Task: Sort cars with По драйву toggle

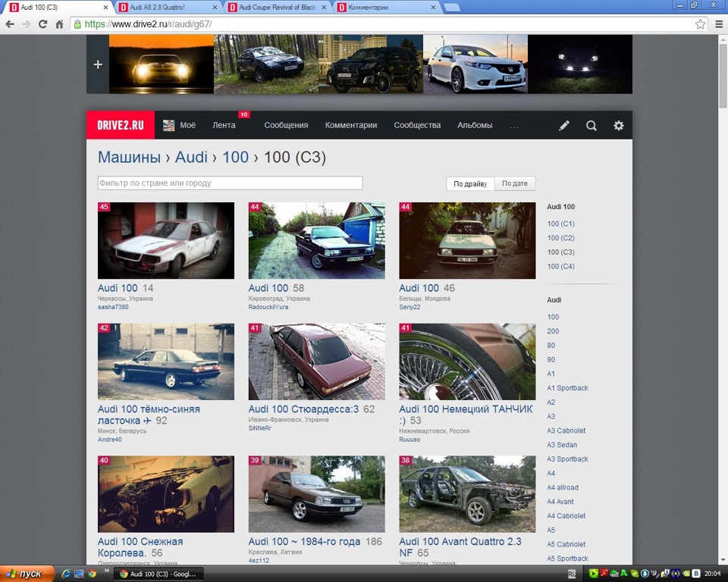Action: tap(470, 184)
